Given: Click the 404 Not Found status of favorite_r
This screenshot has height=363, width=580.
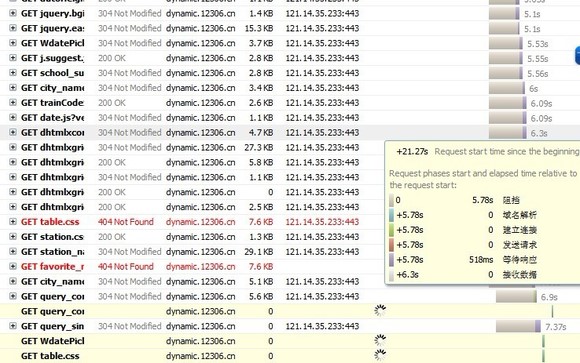Looking at the screenshot, I should point(126,266).
